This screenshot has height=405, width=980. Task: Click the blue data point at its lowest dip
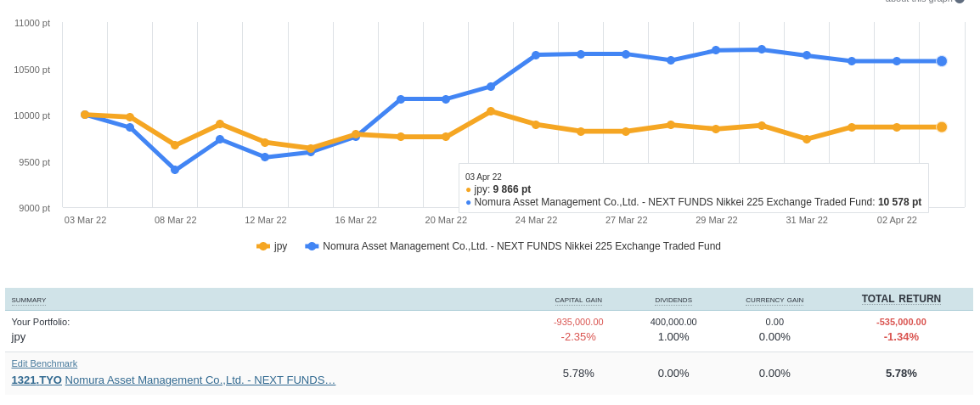[x=175, y=170]
